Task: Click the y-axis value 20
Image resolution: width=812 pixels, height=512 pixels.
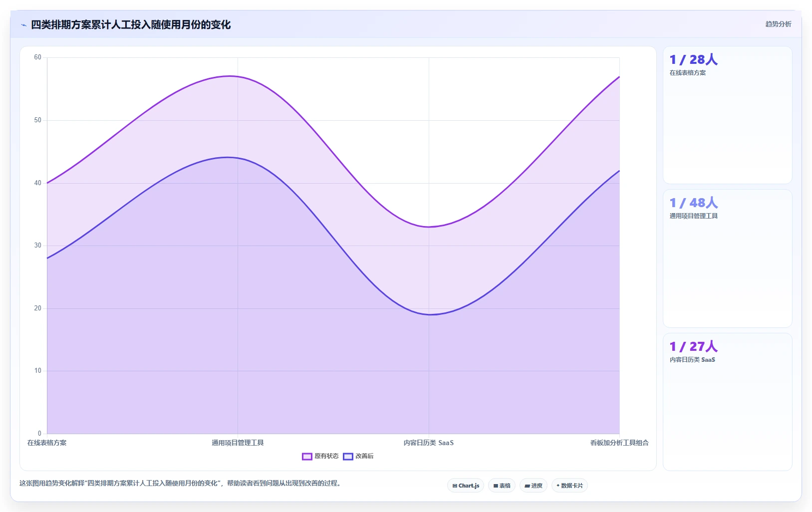Action: tap(38, 308)
